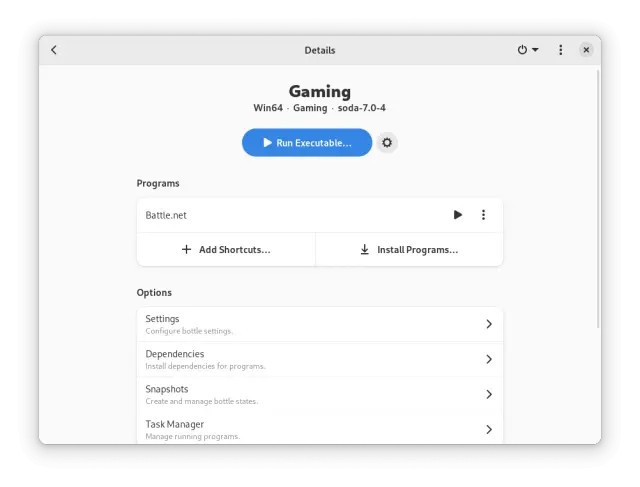Open Task Manager via its chevron
Screen dimensions: 640x487
tap(489, 429)
